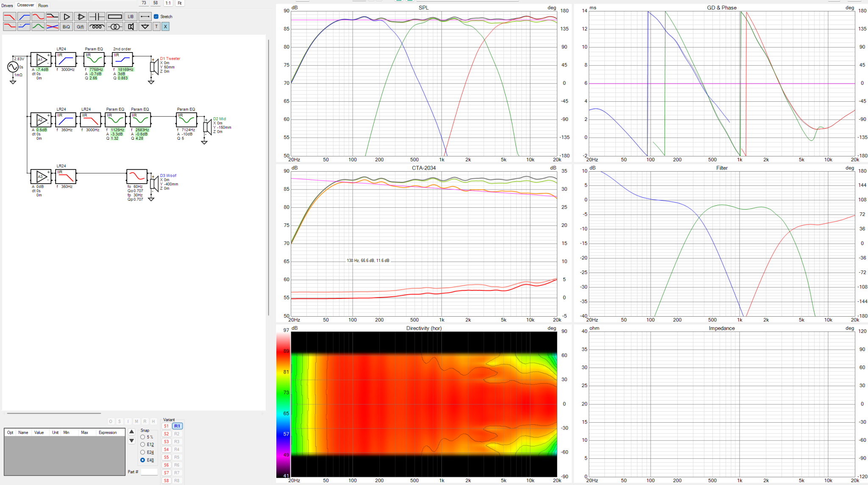Screen dimensions: 868x485
Task: Add a blue high-pass filter block
Action: tap(24, 17)
